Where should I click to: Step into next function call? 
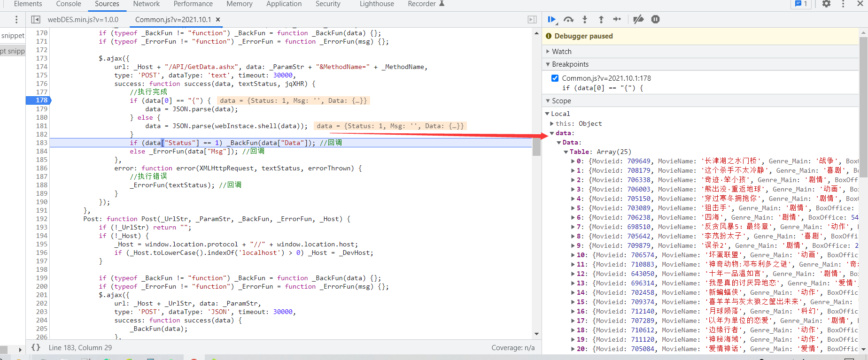585,19
